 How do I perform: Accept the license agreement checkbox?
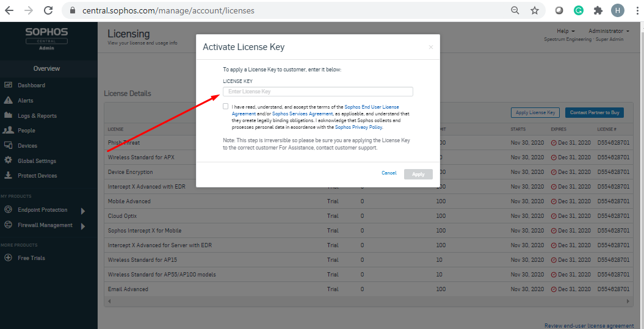(225, 106)
